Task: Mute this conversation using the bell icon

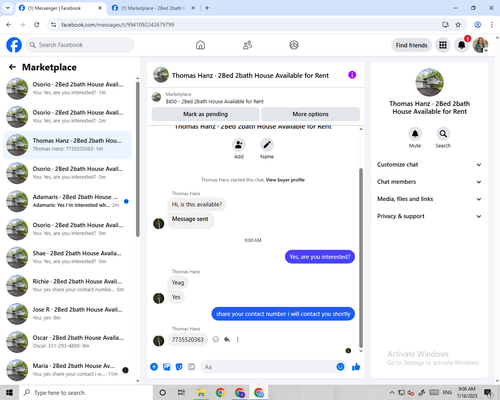Action: 415,134
